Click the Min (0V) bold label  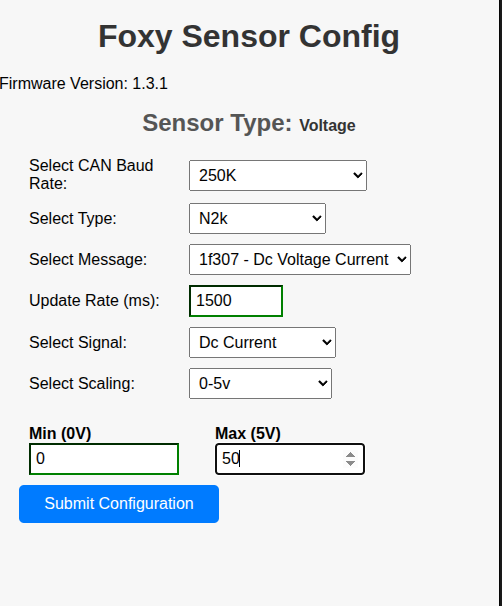click(x=60, y=434)
